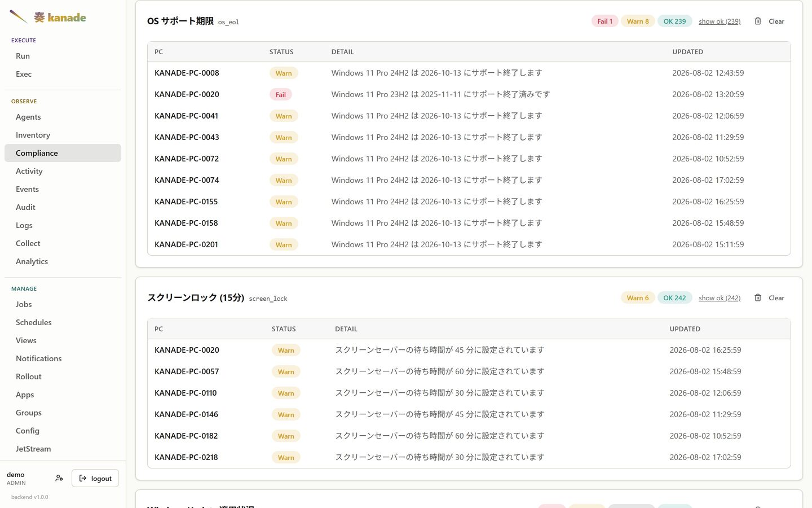Show the 239 OK rows link
This screenshot has height=508, width=812.
pos(720,21)
